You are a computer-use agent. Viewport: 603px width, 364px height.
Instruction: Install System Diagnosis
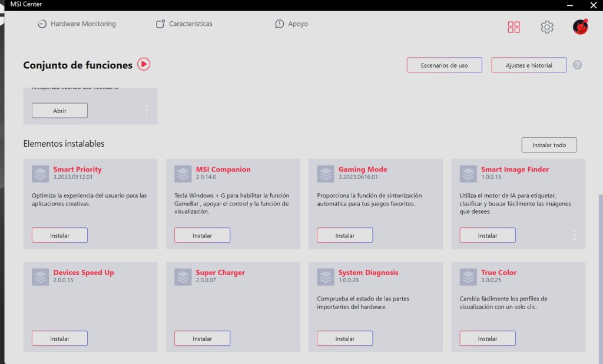tap(345, 338)
